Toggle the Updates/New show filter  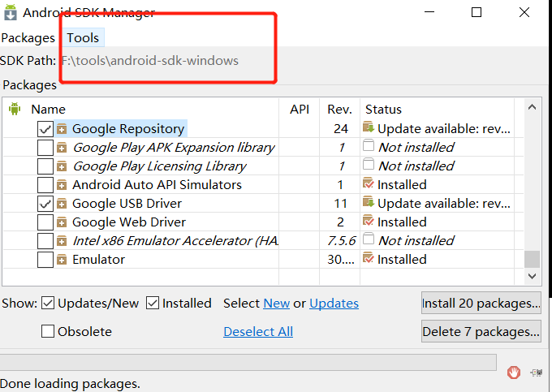pyautogui.click(x=48, y=303)
